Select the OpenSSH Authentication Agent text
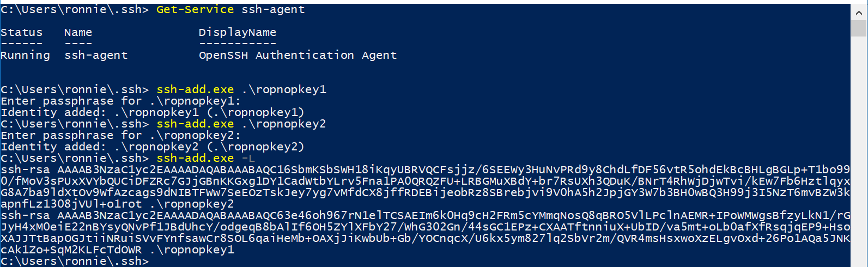This screenshot has height=267, width=868. (x=298, y=56)
